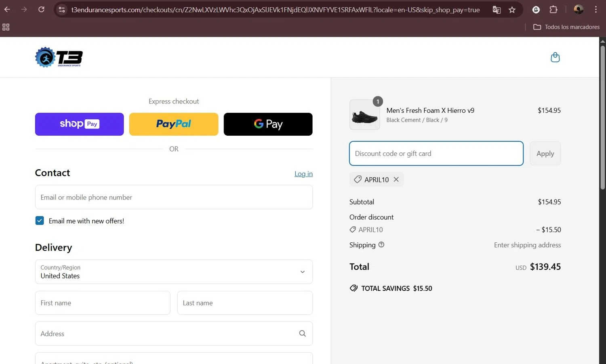Focus the Email or mobile phone number field

pyautogui.click(x=174, y=197)
